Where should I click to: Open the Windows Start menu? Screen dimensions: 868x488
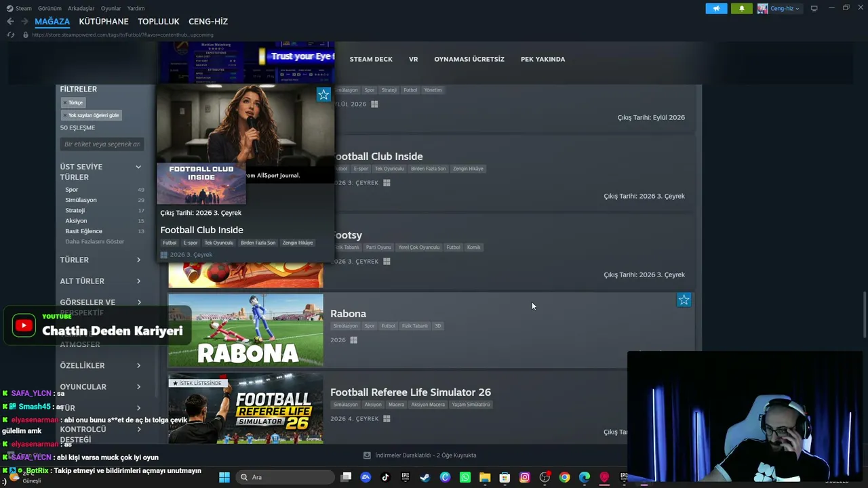224,477
